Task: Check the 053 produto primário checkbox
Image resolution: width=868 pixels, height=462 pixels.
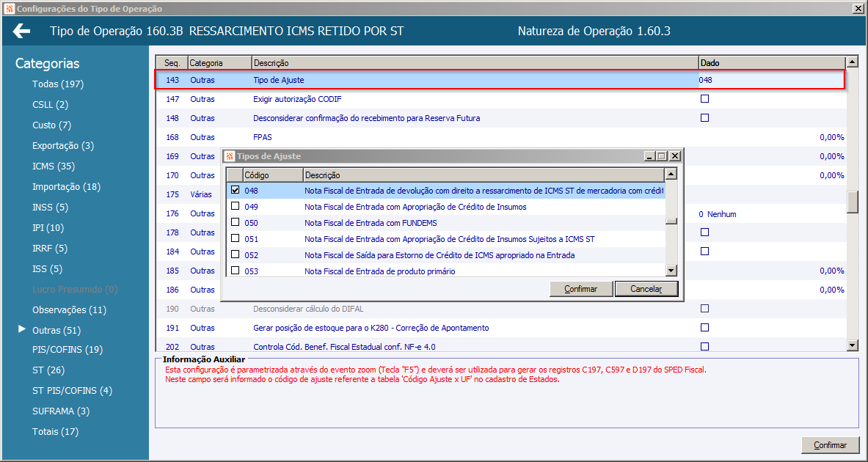Action: coord(236,271)
